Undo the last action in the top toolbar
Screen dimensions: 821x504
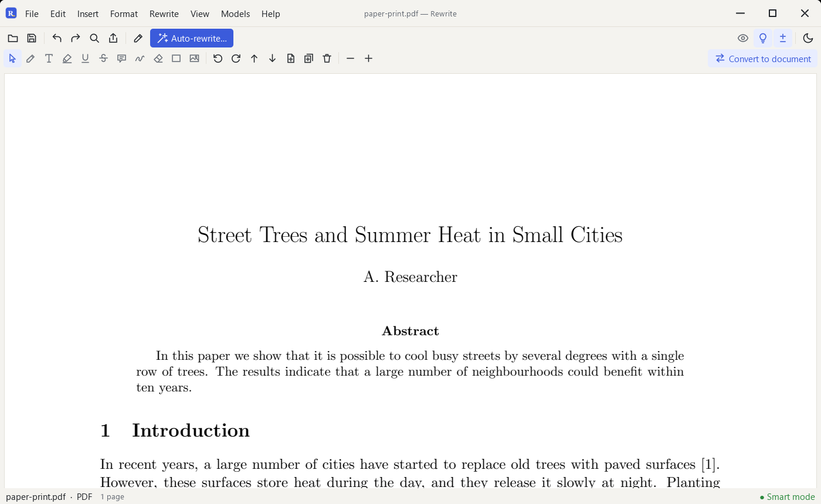[x=57, y=39]
